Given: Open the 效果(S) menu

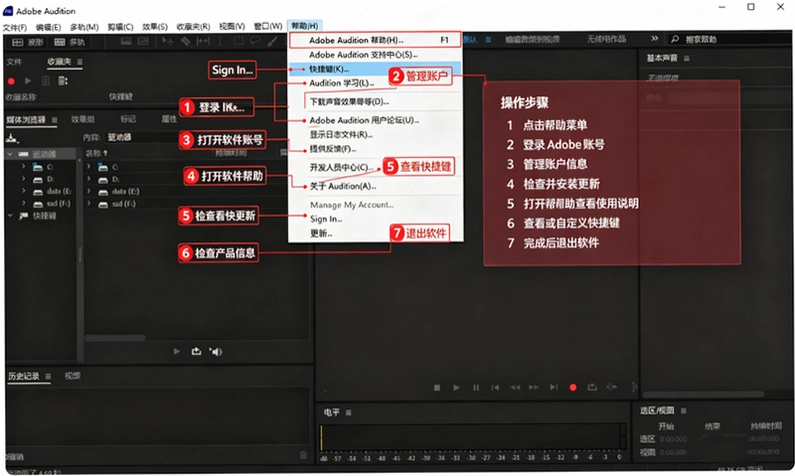Looking at the screenshot, I should tap(155, 27).
